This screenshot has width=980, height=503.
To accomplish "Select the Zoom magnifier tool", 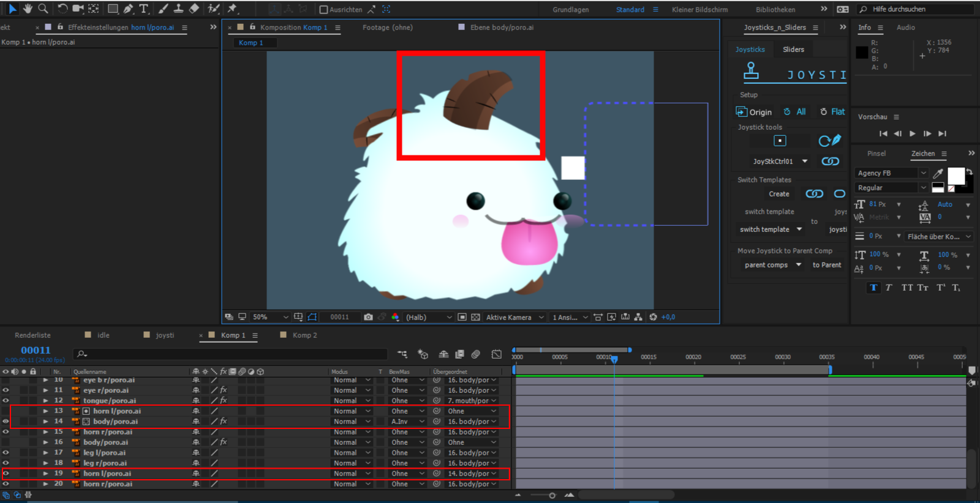I will click(43, 9).
